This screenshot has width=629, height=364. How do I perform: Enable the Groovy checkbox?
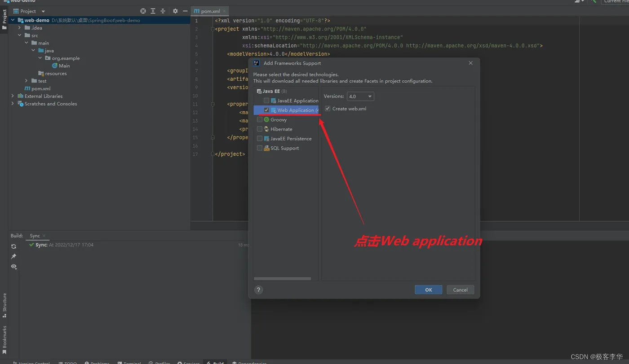click(260, 120)
